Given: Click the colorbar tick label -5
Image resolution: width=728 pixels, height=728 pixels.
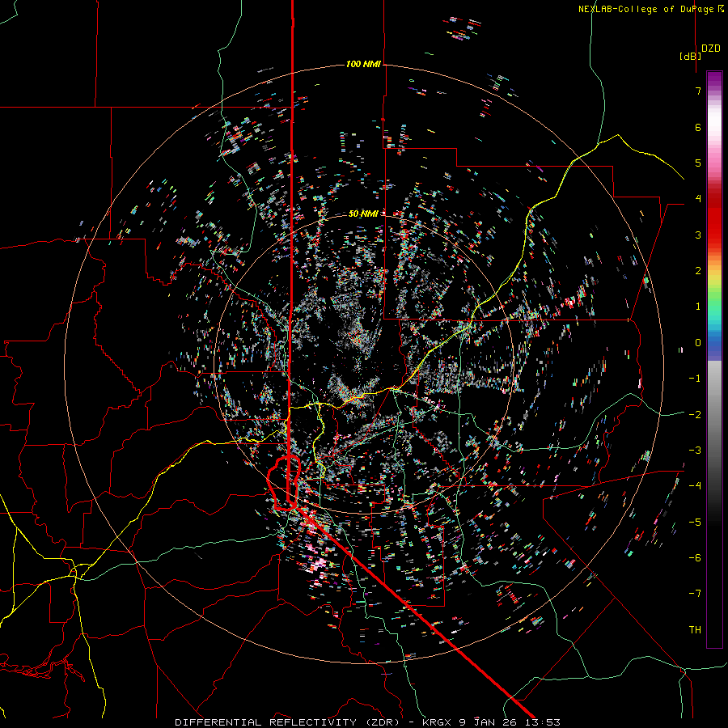Looking at the screenshot, I should pos(695,522).
